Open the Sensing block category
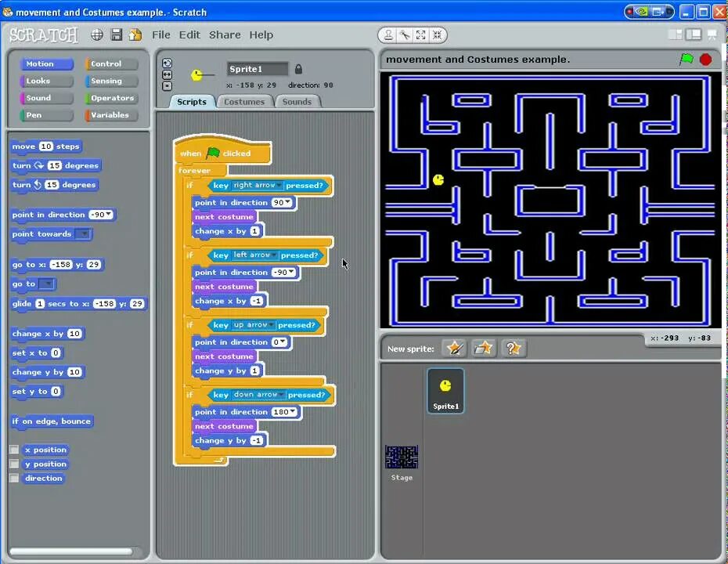This screenshot has width=728, height=564. [x=111, y=81]
